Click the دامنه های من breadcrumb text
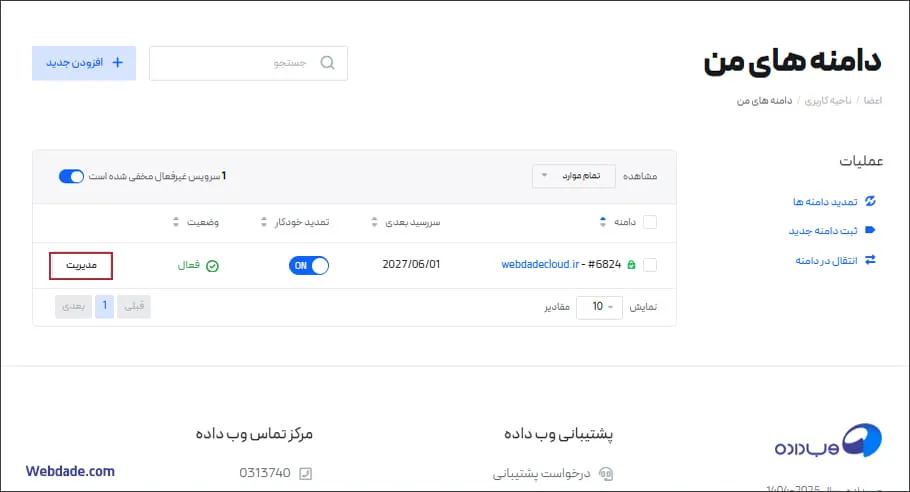The width and height of the screenshot is (910, 492). tap(764, 100)
